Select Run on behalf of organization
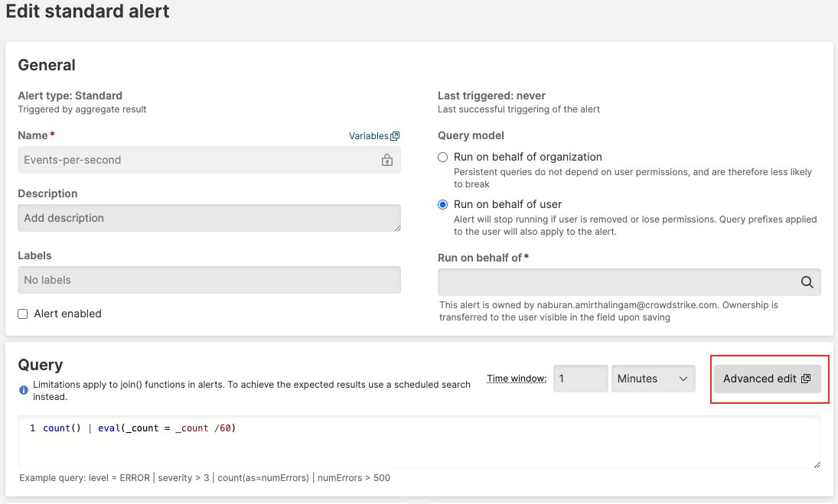The width and height of the screenshot is (838, 504). pos(442,157)
